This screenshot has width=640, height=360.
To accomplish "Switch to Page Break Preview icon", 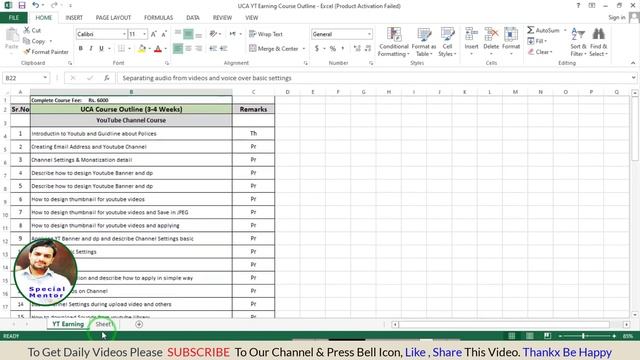I will click(547, 336).
